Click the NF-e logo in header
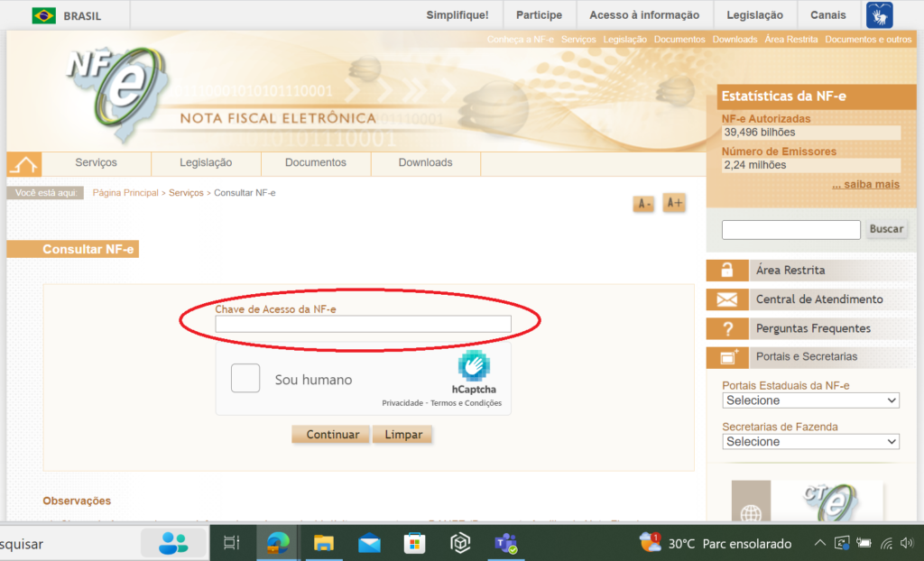This screenshot has width=924, height=561. pyautogui.click(x=118, y=93)
